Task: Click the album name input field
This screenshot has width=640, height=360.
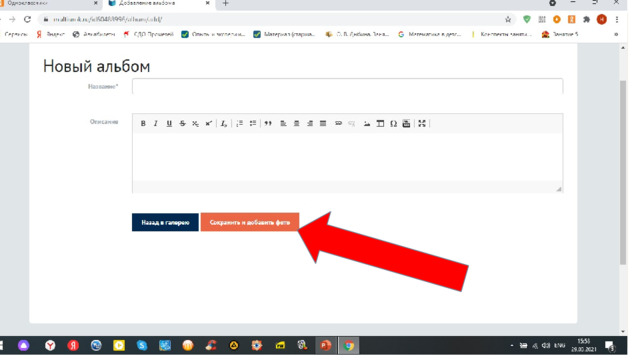Action: 347,87
